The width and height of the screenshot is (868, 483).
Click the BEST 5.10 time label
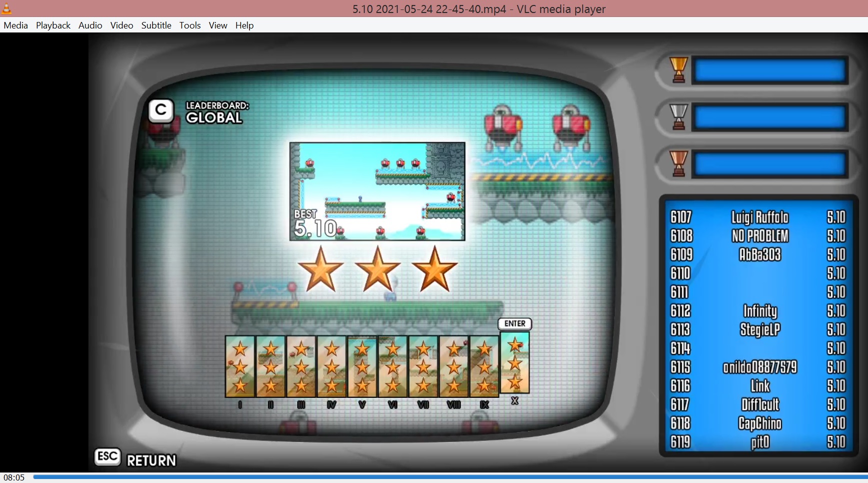pos(315,223)
